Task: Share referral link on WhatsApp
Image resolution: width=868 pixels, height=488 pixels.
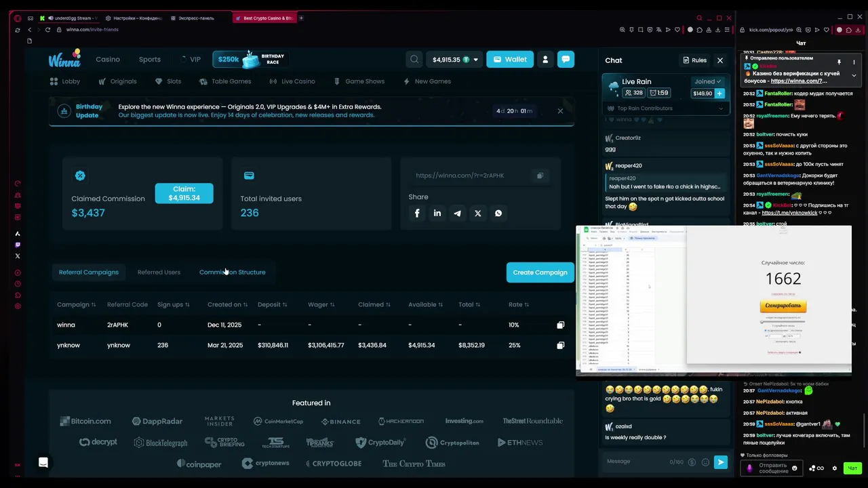Action: click(498, 213)
